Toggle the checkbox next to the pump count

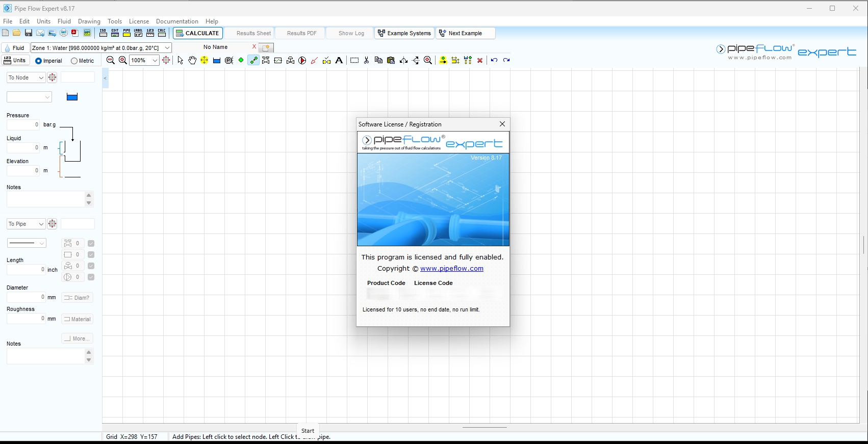91,277
